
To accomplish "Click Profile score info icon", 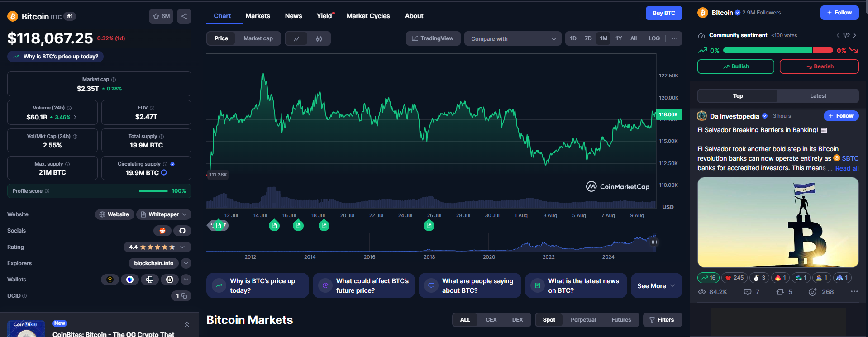I will coord(47,191).
